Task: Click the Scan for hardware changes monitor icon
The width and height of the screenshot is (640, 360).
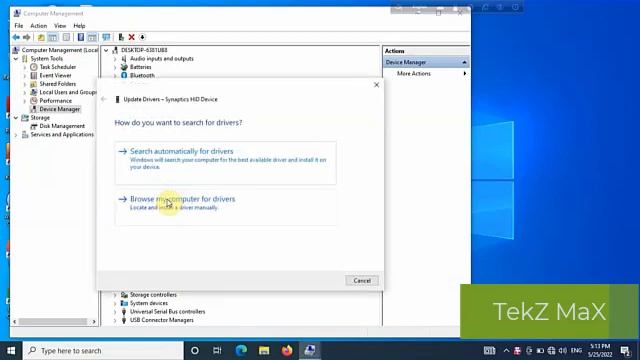Action: pyautogui.click(x=106, y=38)
